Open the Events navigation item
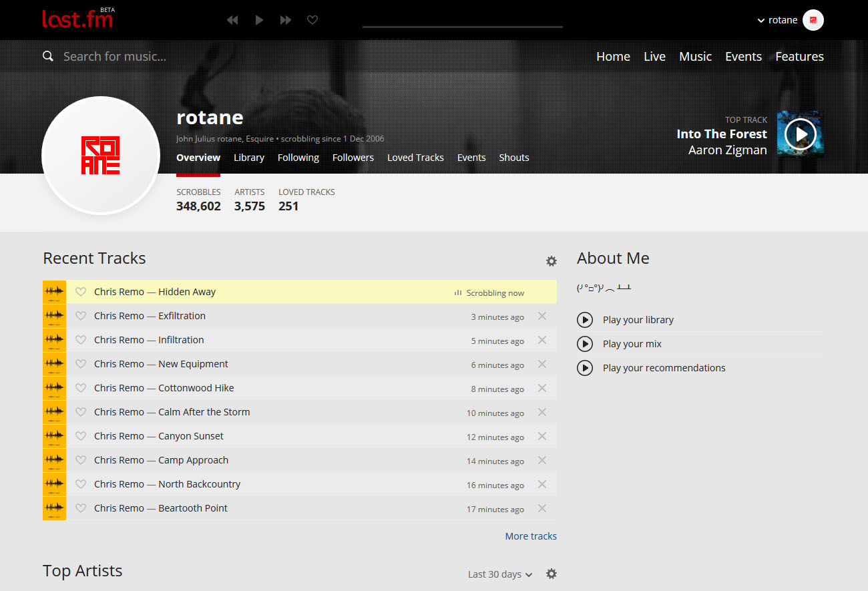The width and height of the screenshot is (868, 591). tap(743, 57)
